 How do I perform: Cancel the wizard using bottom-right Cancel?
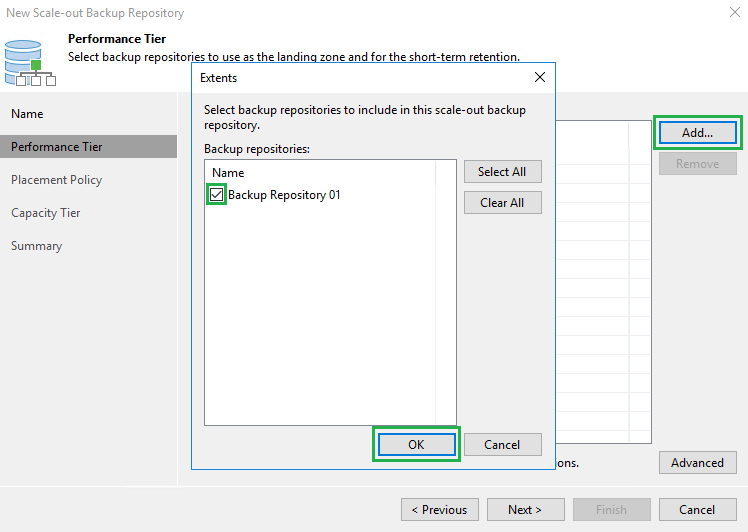pyautogui.click(x=697, y=509)
